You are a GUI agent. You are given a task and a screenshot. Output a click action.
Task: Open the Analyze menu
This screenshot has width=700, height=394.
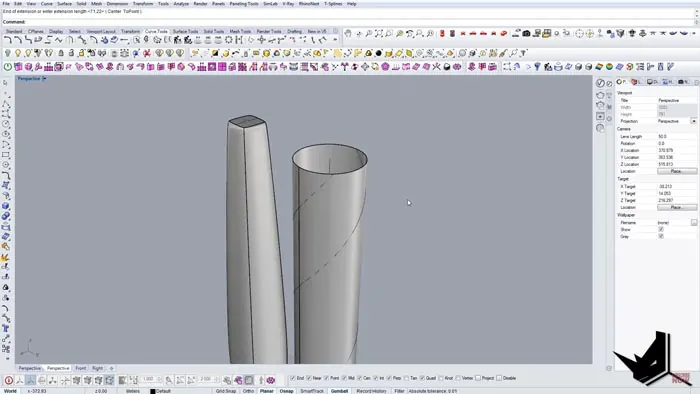(181, 4)
